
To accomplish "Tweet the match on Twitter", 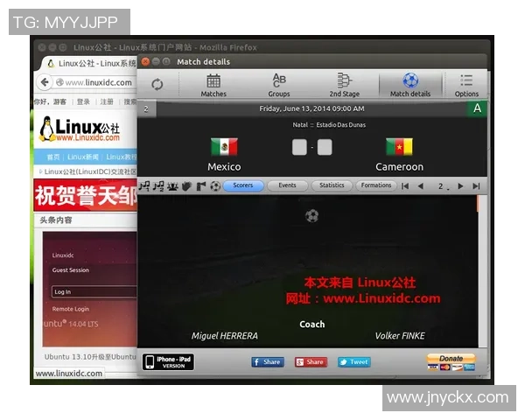I will 353,362.
